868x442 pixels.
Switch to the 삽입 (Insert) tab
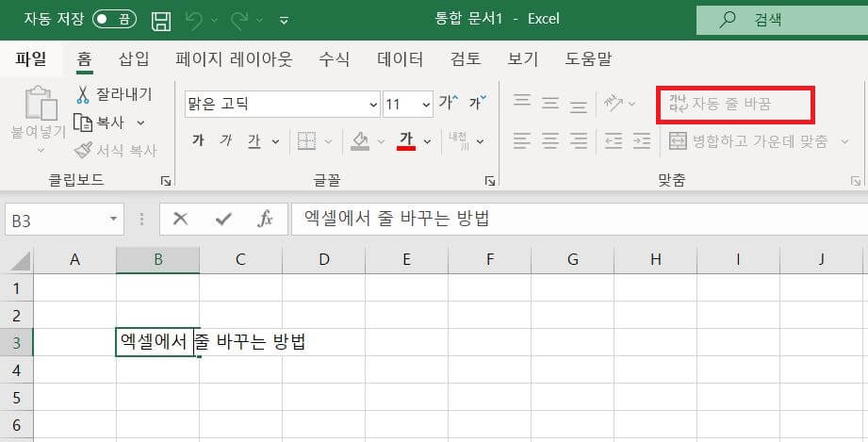(x=134, y=58)
